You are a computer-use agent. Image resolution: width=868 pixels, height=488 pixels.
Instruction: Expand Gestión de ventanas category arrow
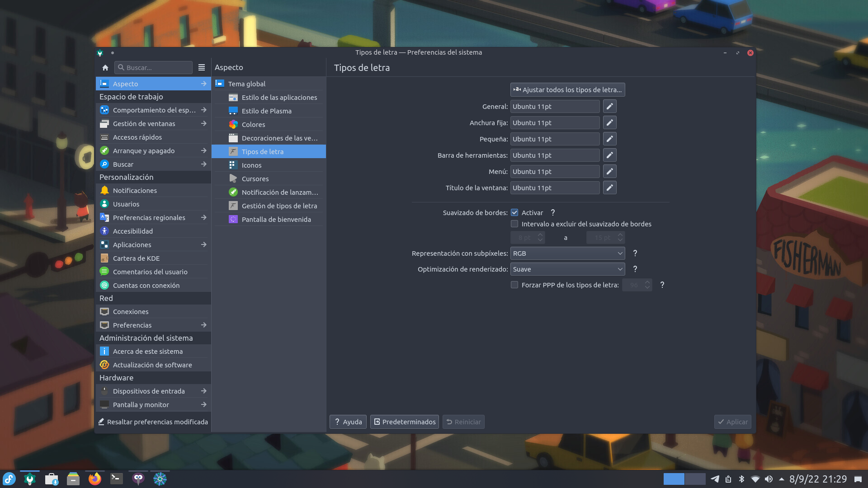pyautogui.click(x=203, y=124)
